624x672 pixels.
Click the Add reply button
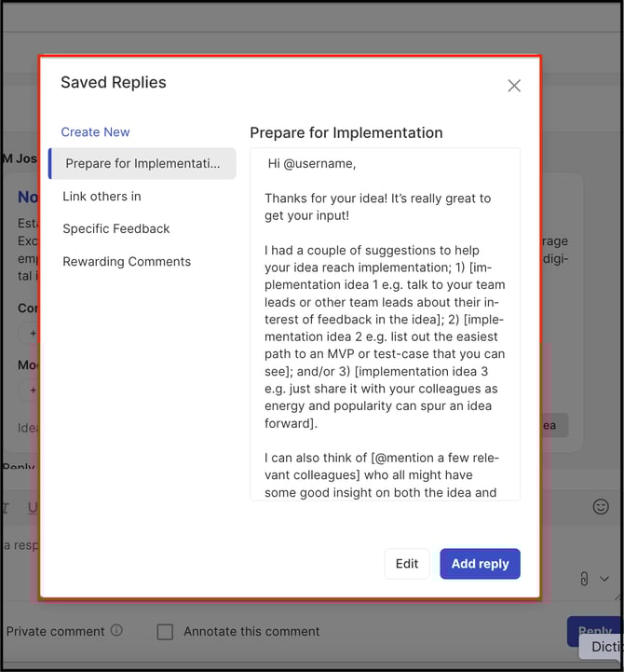point(480,564)
